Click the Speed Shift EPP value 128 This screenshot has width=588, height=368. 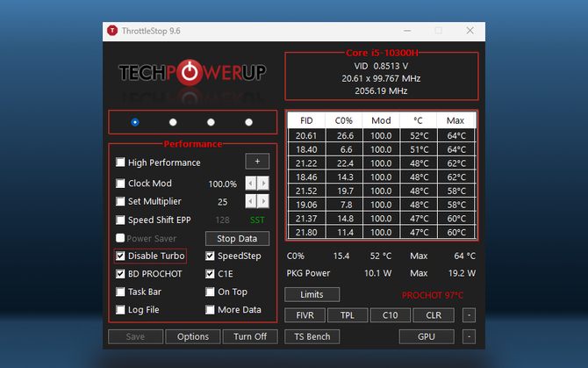click(x=222, y=220)
